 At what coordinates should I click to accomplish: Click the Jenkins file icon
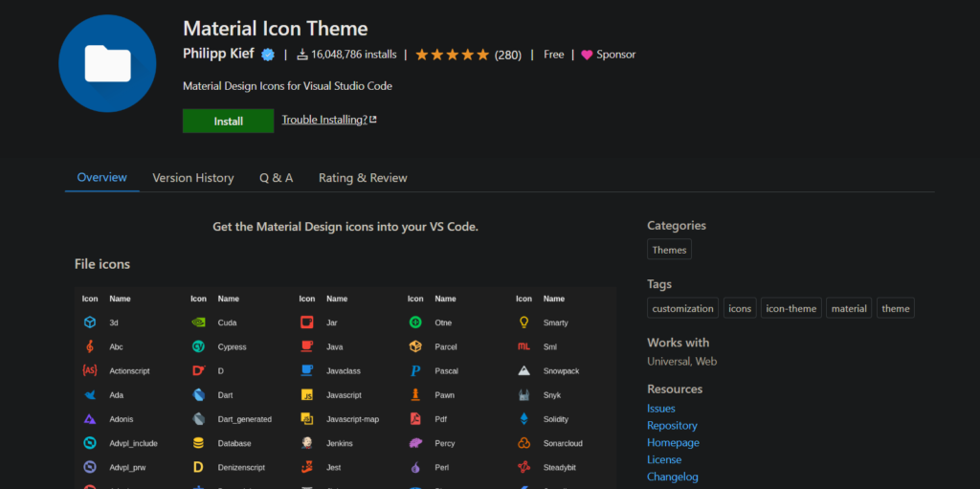(307, 443)
